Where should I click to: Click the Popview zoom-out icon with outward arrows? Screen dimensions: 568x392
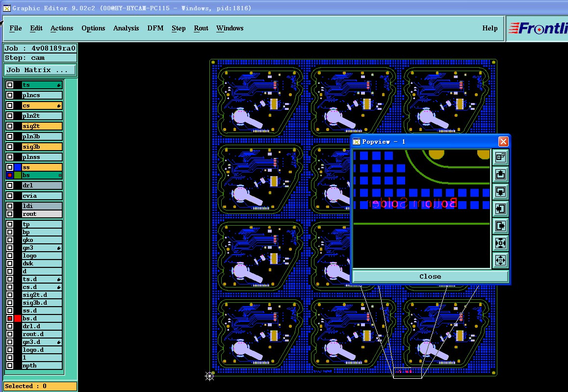pos(500,260)
